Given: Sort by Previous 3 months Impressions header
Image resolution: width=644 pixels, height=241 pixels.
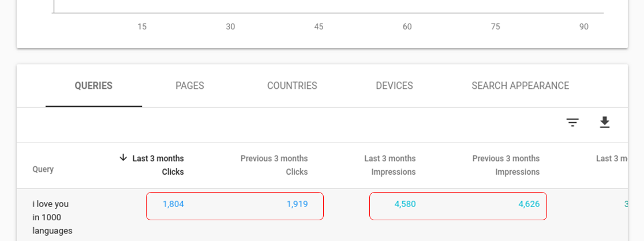Looking at the screenshot, I should [x=506, y=165].
